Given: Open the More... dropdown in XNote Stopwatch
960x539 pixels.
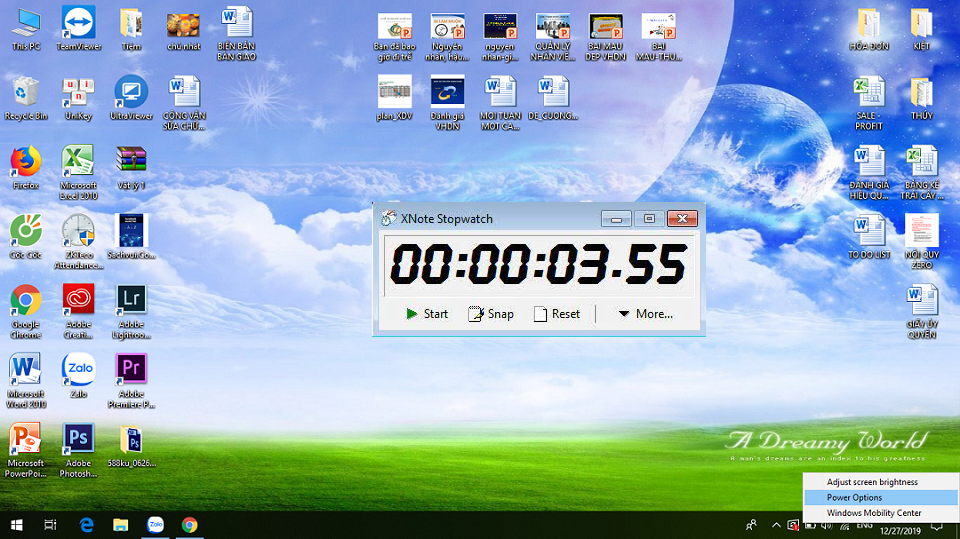Looking at the screenshot, I should click(645, 314).
